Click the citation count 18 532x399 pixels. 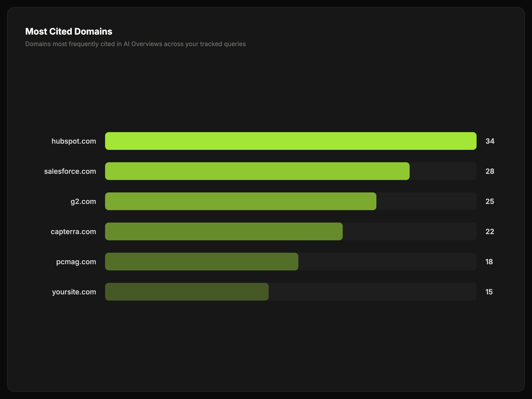[489, 262]
